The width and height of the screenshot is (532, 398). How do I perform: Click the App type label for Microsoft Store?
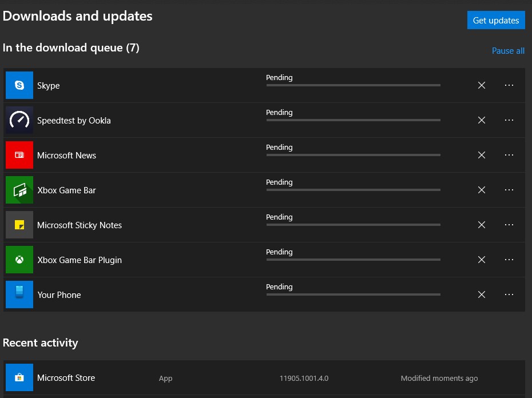click(165, 379)
